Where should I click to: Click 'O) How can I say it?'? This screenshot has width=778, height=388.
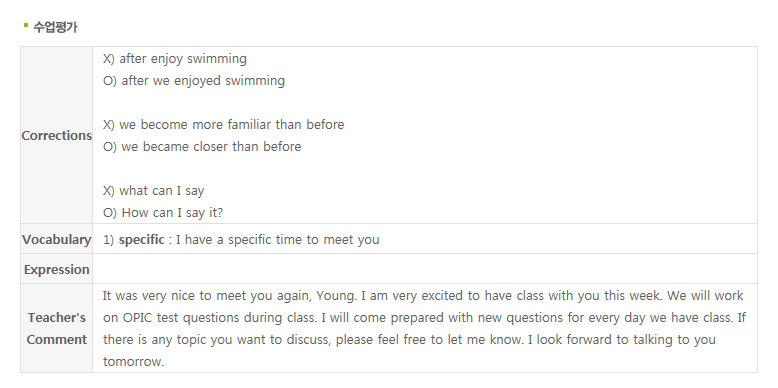pyautogui.click(x=163, y=212)
